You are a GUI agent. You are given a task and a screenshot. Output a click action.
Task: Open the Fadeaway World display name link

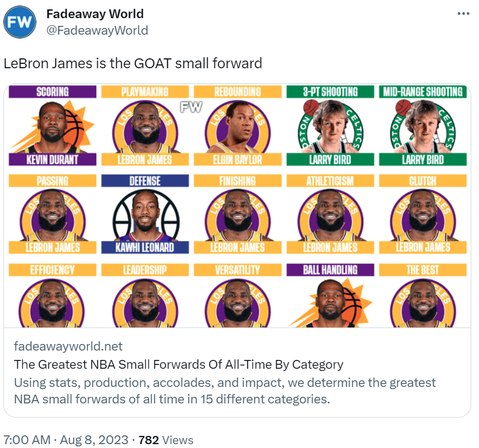95,14
